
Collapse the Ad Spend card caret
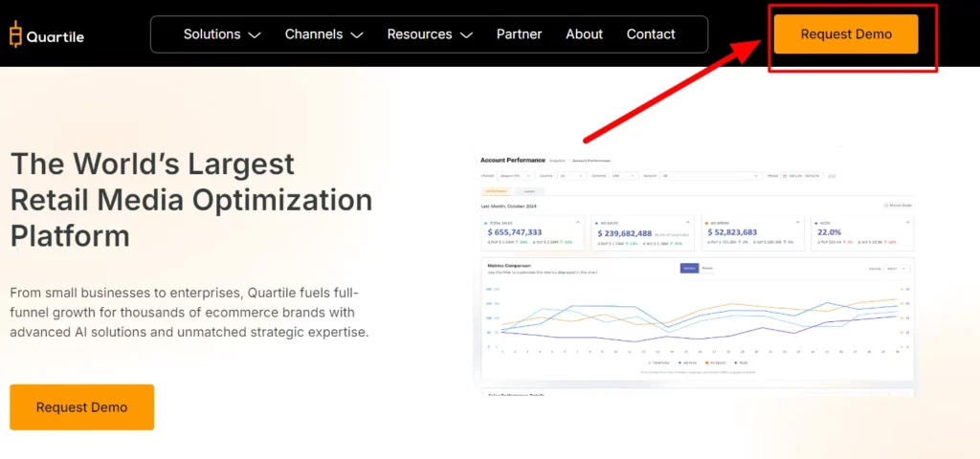coord(798,222)
